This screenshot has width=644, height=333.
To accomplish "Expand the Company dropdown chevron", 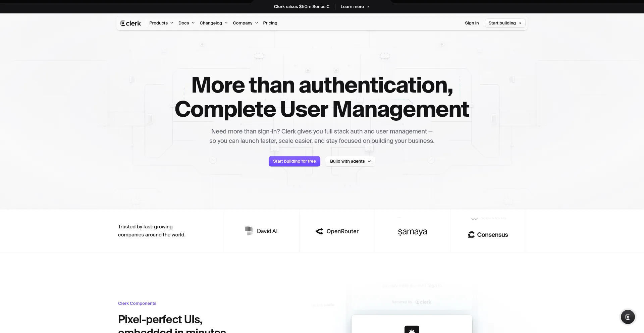I will pos(257,23).
